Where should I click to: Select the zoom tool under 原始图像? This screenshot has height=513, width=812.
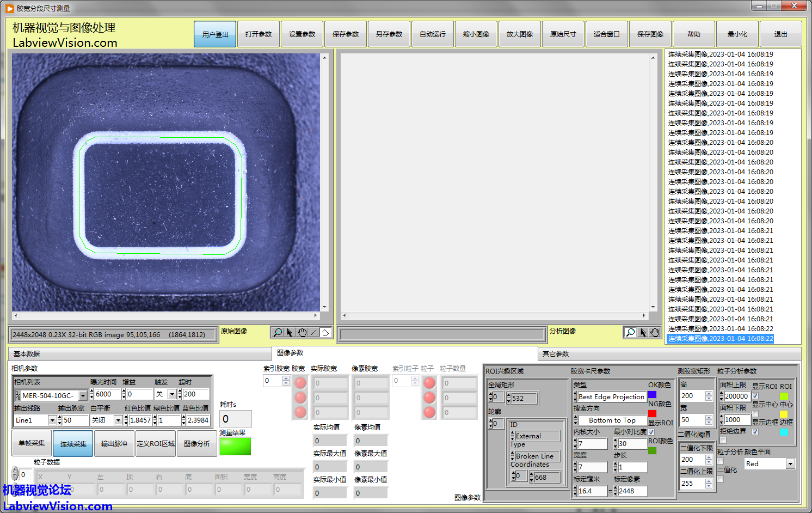pyautogui.click(x=278, y=332)
